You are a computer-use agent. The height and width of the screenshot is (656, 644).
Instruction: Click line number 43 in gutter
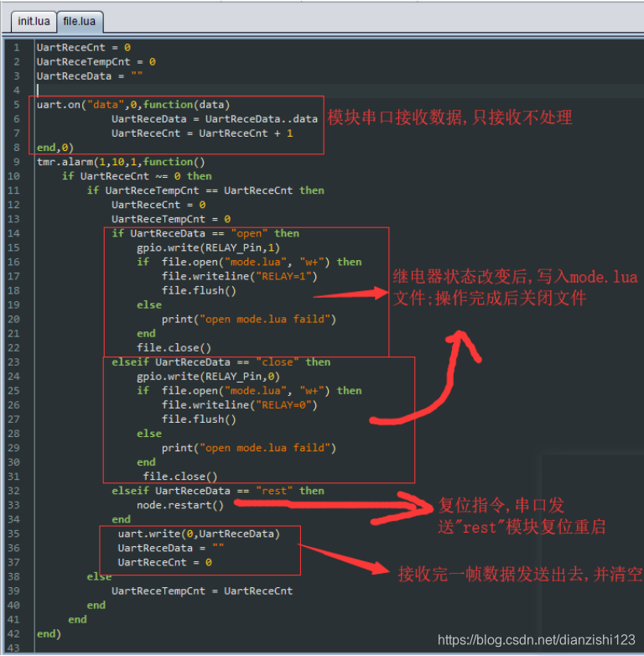pos(13,648)
